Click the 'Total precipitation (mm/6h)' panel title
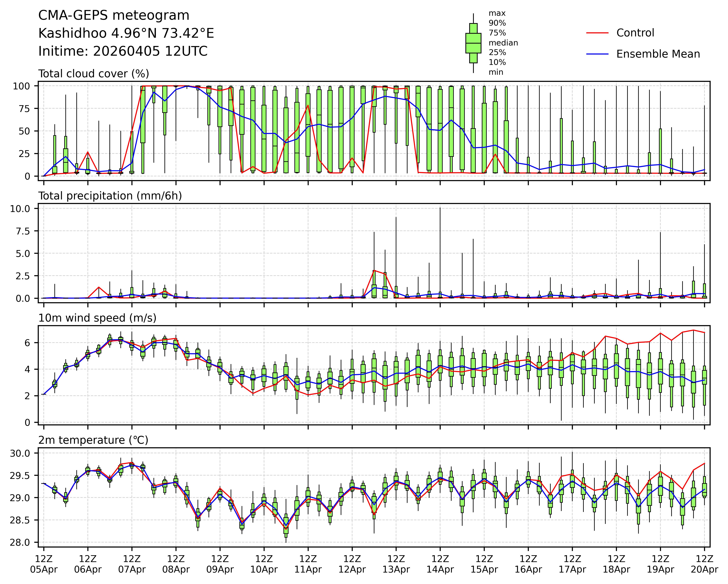Viewport: 728px width, 584px height. click(110, 196)
